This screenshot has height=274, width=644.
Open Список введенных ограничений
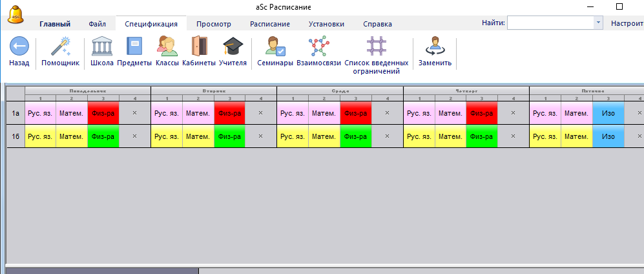click(x=376, y=47)
